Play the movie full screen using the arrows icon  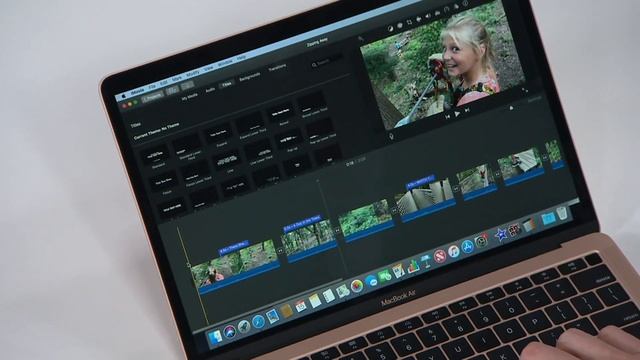(525, 89)
